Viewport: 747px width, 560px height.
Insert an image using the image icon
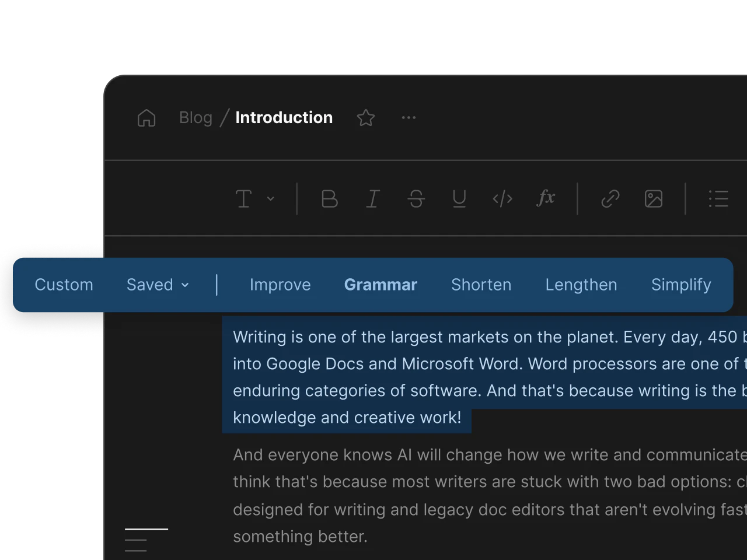[654, 199]
